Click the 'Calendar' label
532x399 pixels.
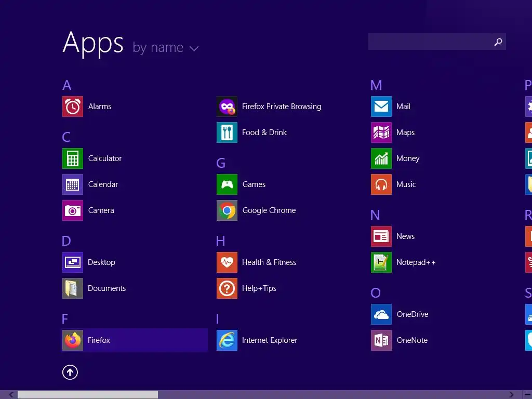(103, 184)
